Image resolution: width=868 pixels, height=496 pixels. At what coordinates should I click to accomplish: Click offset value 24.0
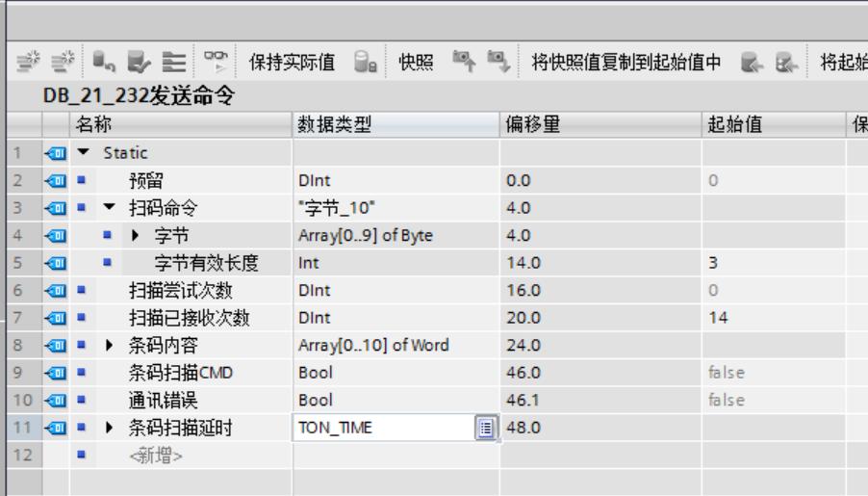point(523,345)
